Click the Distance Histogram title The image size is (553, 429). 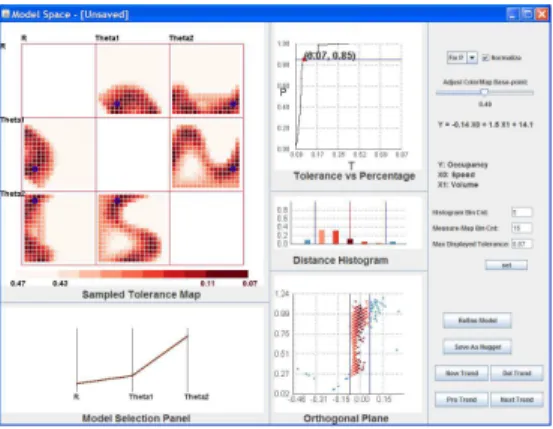pos(341,260)
